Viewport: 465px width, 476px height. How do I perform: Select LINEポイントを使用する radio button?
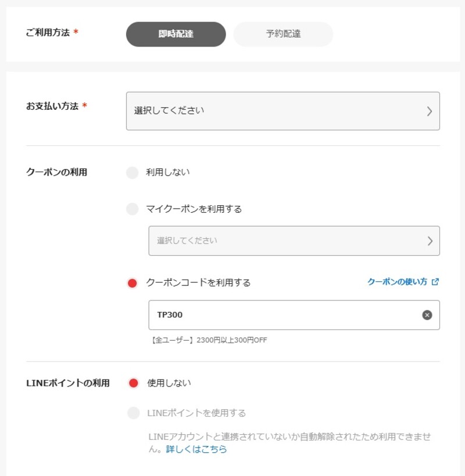click(134, 413)
